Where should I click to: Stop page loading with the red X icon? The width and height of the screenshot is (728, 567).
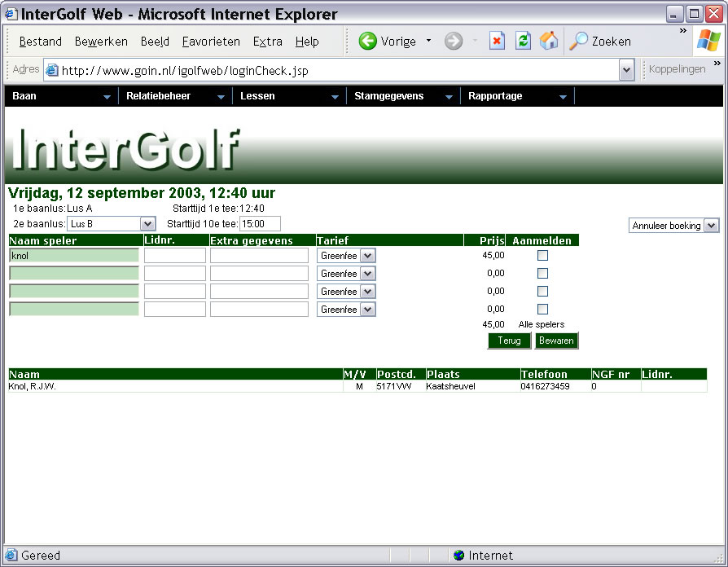497,41
